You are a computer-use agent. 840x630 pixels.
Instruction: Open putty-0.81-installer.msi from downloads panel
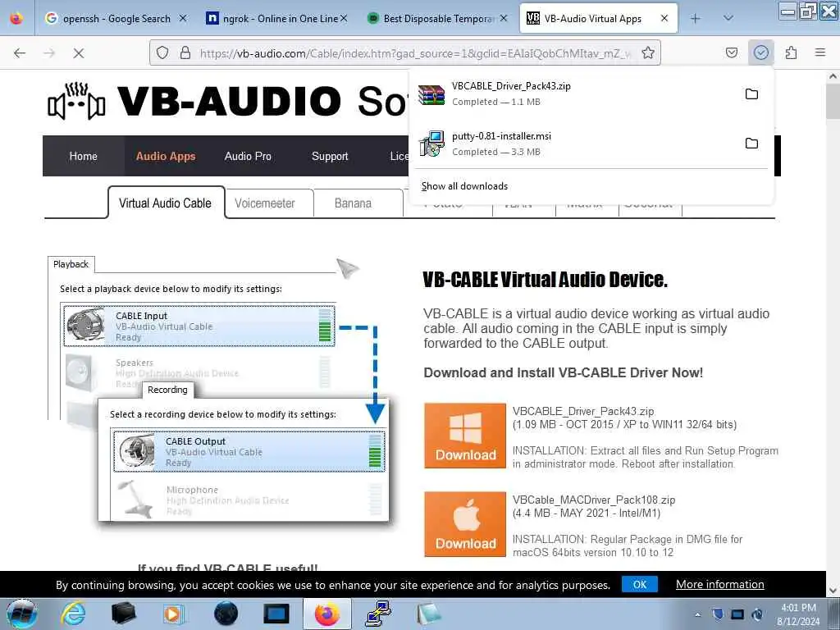pyautogui.click(x=577, y=144)
